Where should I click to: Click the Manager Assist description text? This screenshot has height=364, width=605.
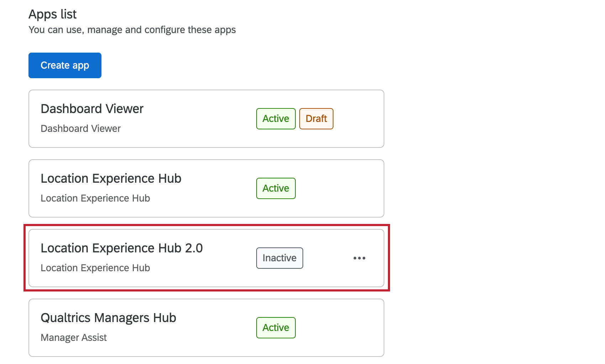click(73, 337)
